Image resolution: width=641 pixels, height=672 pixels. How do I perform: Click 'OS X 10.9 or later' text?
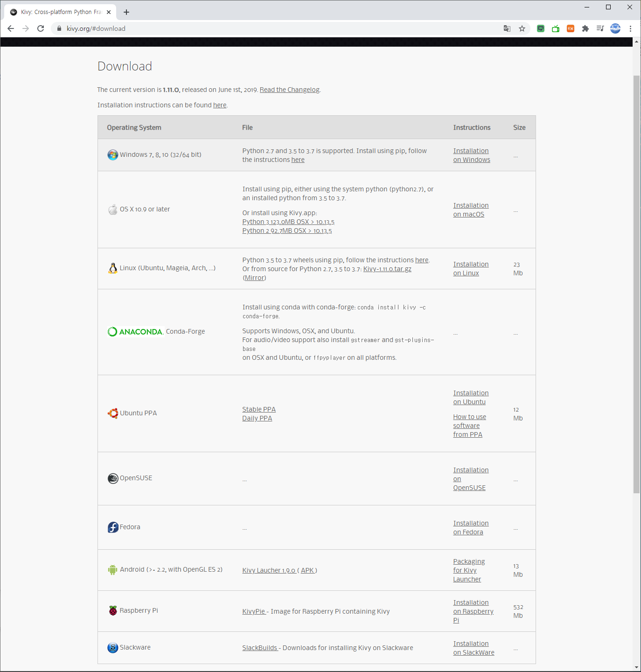(x=145, y=210)
